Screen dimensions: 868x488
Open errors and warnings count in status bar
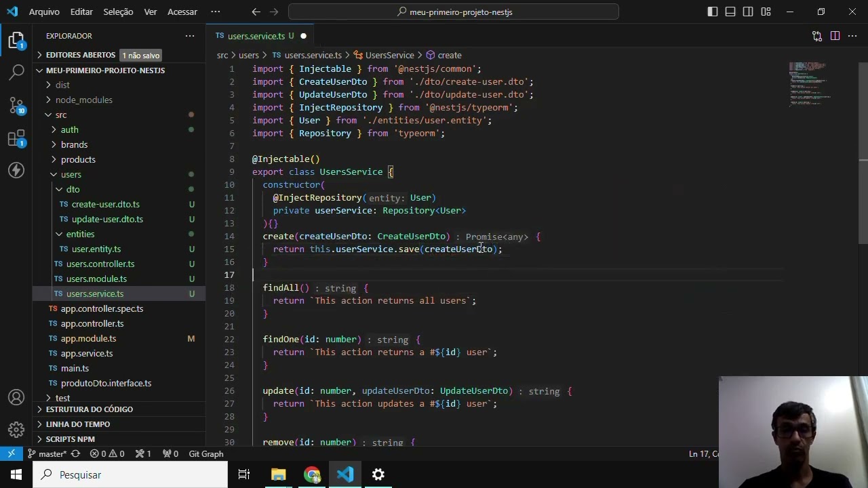pos(107,453)
